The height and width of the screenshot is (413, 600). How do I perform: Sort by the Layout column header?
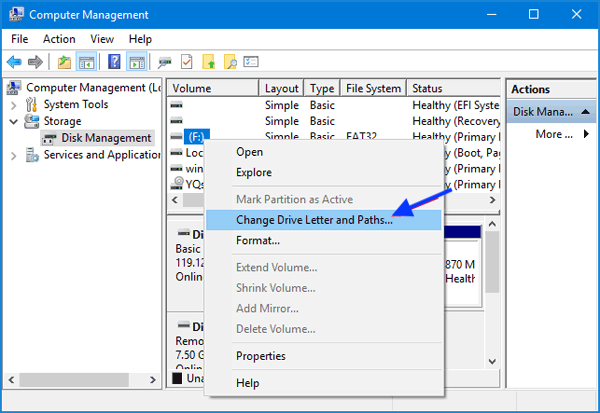tap(282, 88)
